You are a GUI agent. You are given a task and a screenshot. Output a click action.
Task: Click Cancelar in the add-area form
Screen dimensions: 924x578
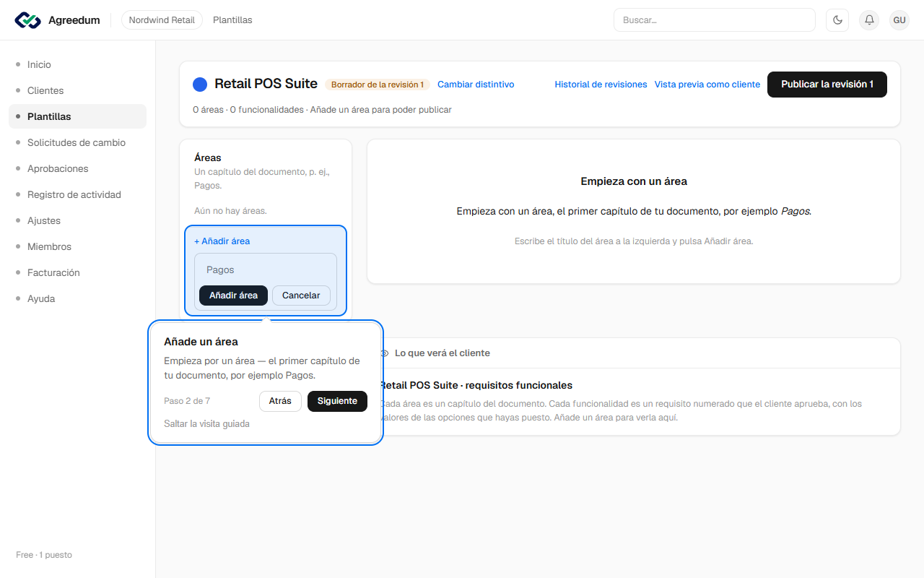pos(301,296)
